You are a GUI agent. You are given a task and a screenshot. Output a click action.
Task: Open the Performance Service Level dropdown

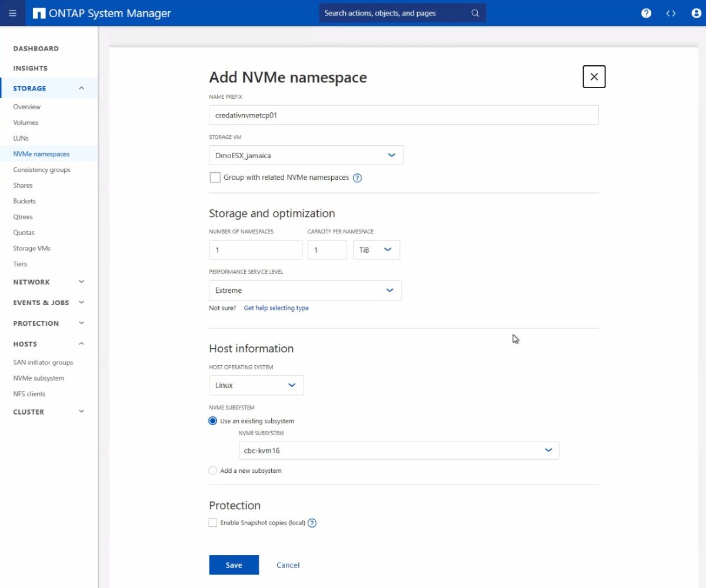pyautogui.click(x=389, y=290)
